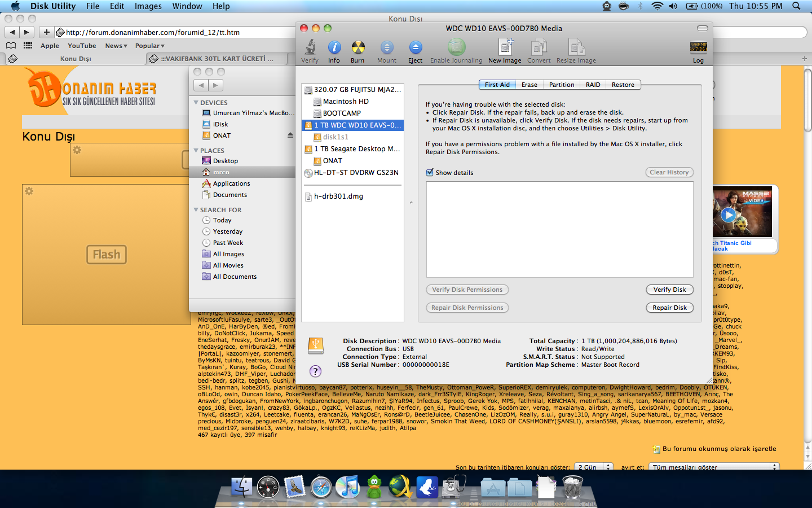This screenshot has height=508, width=812.
Task: Select iDisk in Finder sidebar
Action: point(220,124)
